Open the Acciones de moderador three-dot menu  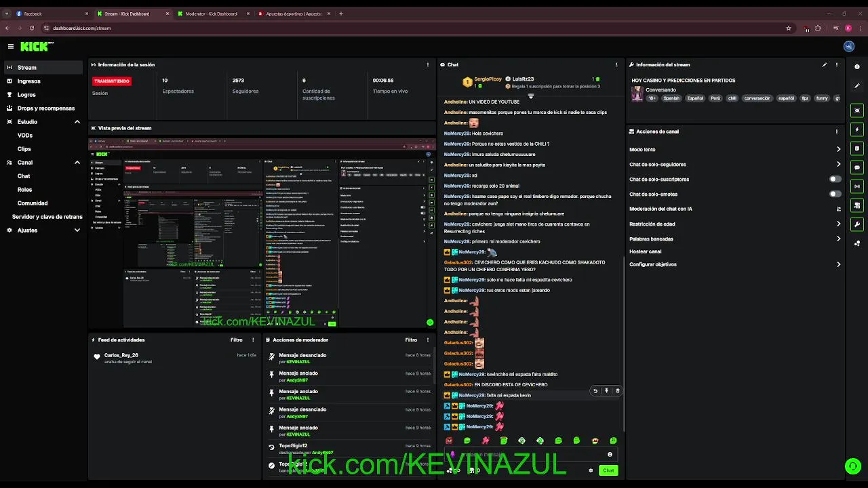[x=428, y=340]
